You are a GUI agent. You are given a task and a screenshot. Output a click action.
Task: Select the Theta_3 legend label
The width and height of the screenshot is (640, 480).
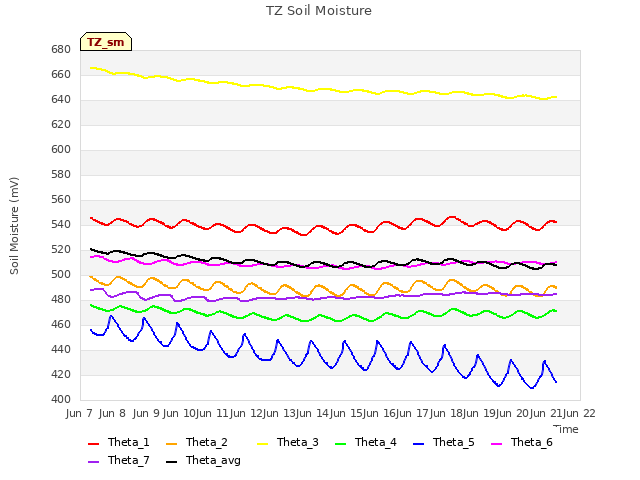pyautogui.click(x=298, y=442)
